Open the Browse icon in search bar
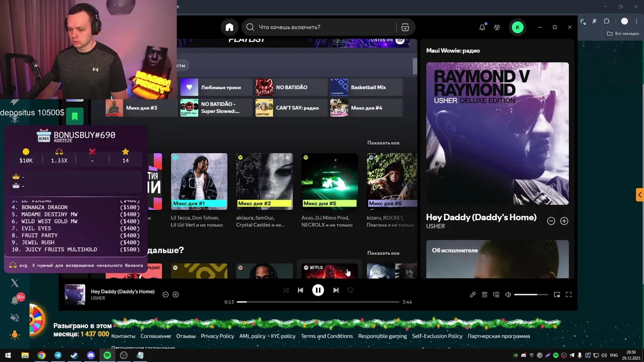Screen dimensions: 644x362 tap(405, 27)
